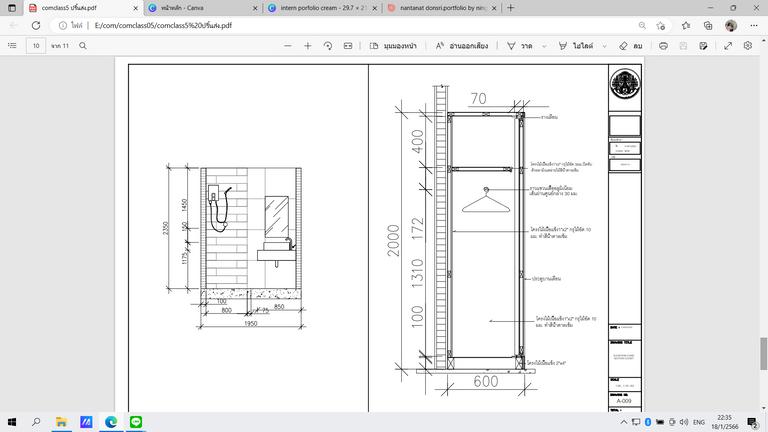Fit the PDF page to width
The height and width of the screenshot is (432, 768).
pyautogui.click(x=348, y=46)
